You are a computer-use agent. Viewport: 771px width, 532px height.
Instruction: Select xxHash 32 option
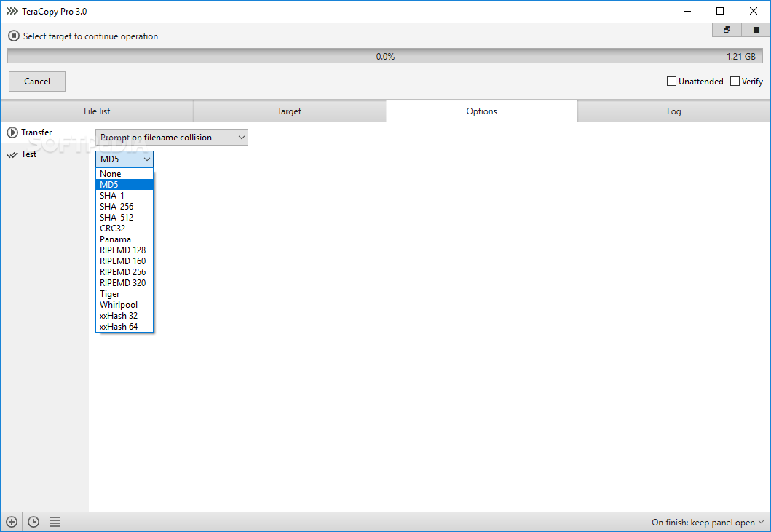(x=124, y=316)
